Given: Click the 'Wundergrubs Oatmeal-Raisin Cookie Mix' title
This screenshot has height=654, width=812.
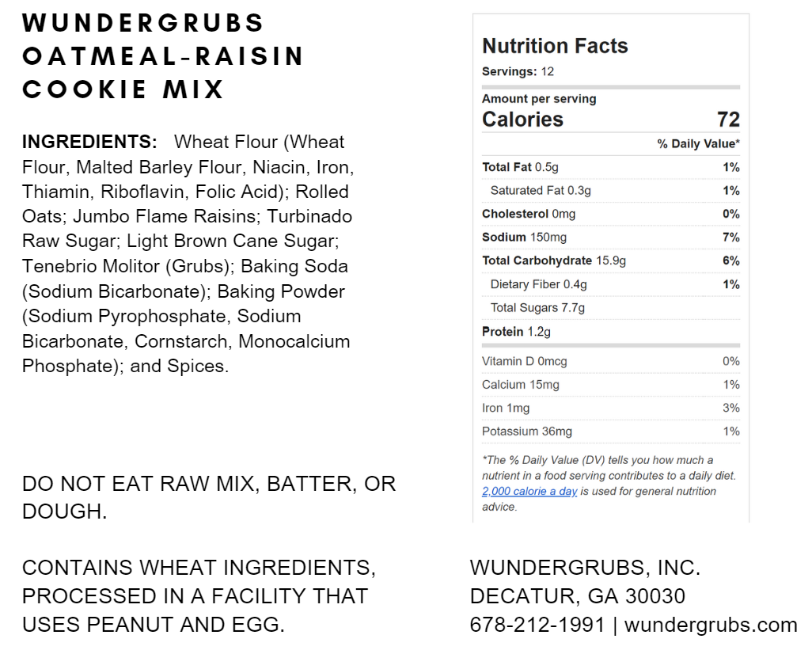Looking at the screenshot, I should point(163,56).
